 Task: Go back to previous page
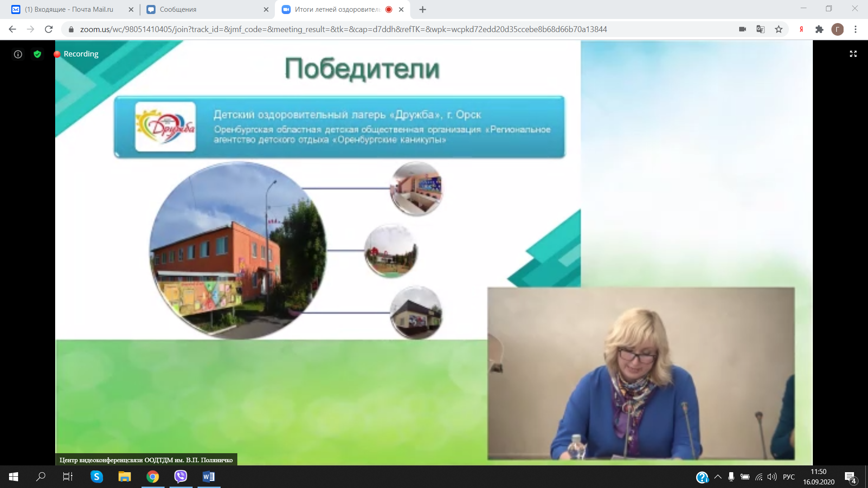point(12,29)
